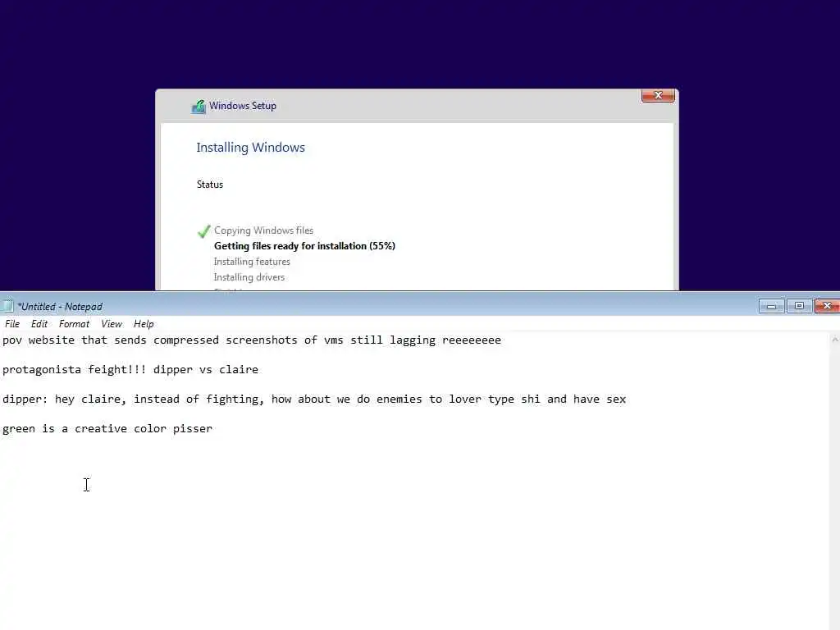Maximize the Notepad window

tap(799, 306)
